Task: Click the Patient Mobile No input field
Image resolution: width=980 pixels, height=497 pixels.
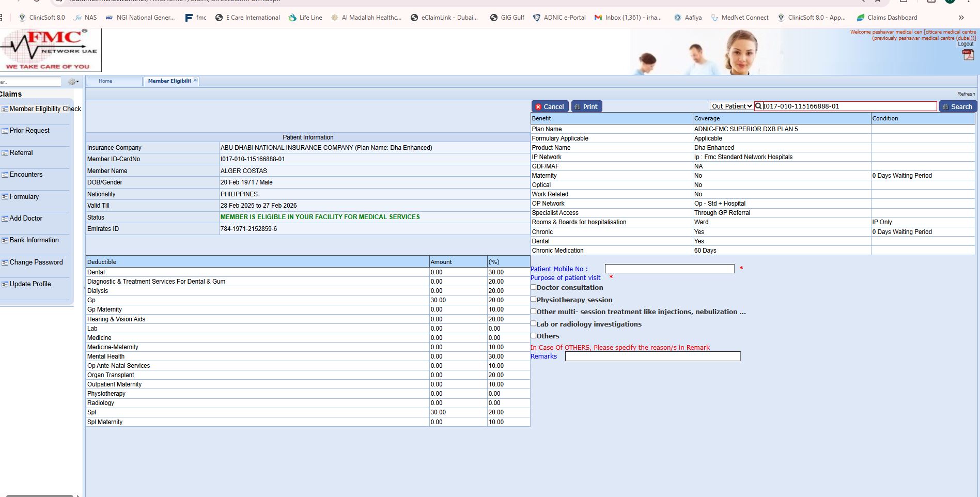Action: [x=669, y=269]
